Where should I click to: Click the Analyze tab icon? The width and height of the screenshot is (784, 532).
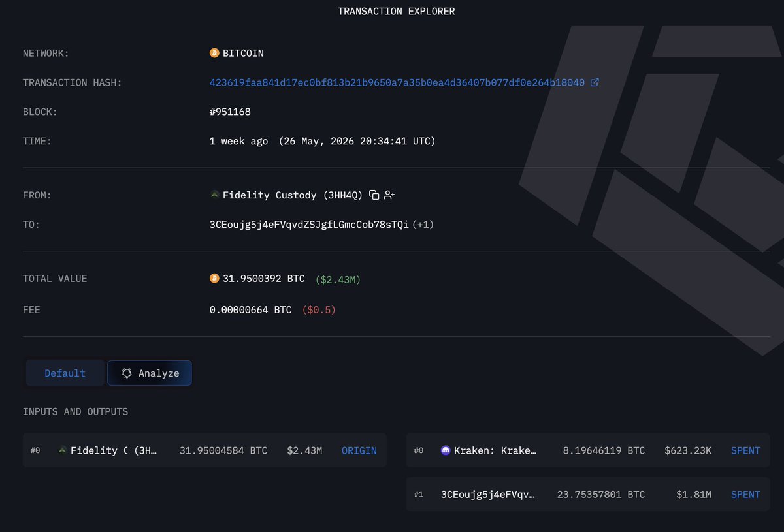pyautogui.click(x=127, y=373)
